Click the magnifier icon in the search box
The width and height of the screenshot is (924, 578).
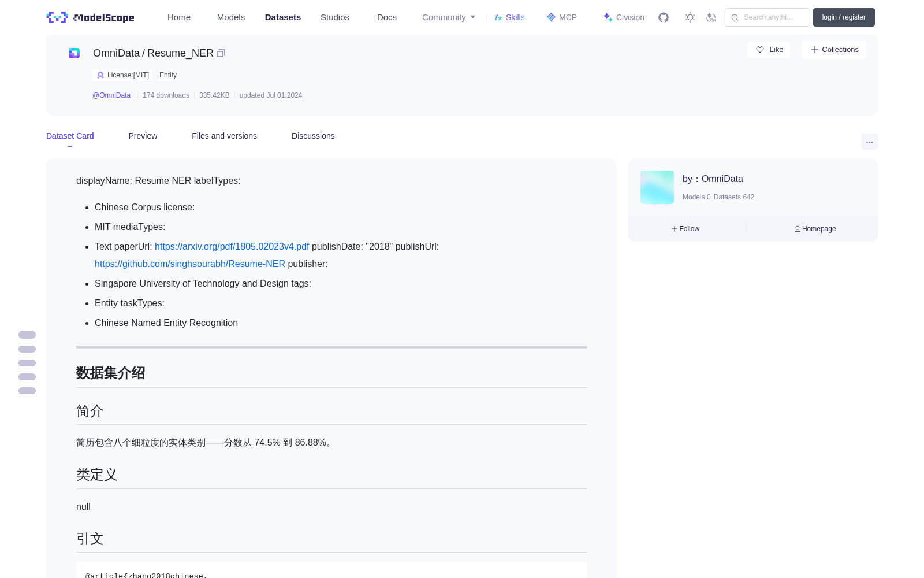[735, 17]
